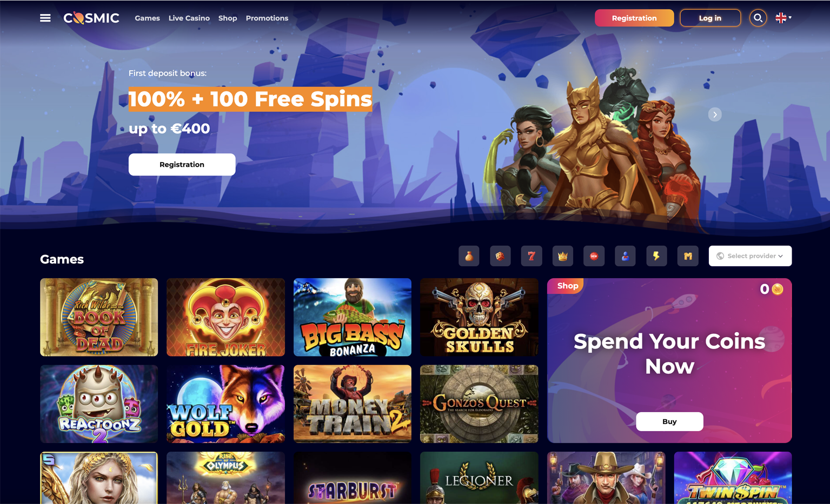Open the hamburger menu icon
The image size is (830, 504).
coord(45,18)
